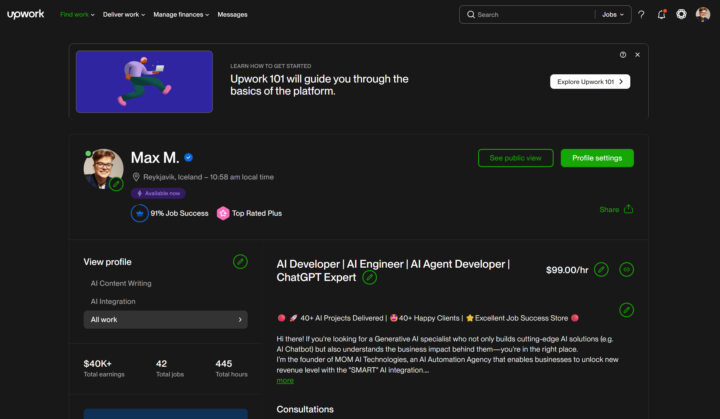Click the See public view button
720x419 pixels.
pyautogui.click(x=515, y=158)
